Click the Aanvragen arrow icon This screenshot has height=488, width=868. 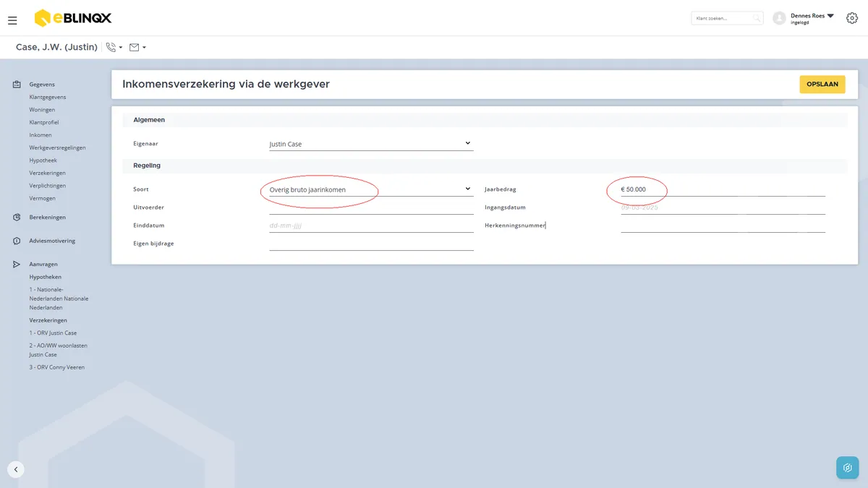tap(17, 265)
